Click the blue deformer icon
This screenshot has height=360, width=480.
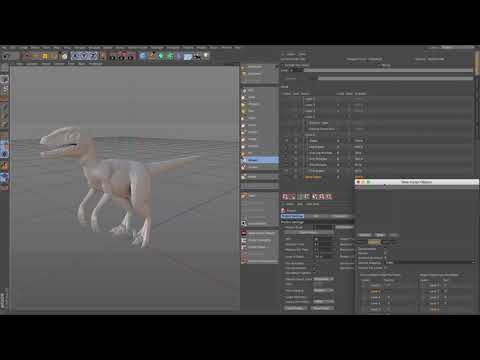179,56
